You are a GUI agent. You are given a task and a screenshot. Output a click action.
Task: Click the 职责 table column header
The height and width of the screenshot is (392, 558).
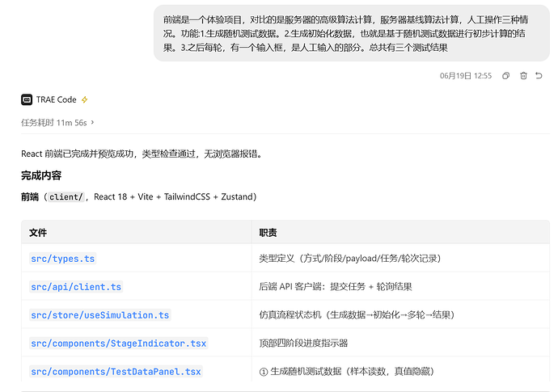click(268, 233)
